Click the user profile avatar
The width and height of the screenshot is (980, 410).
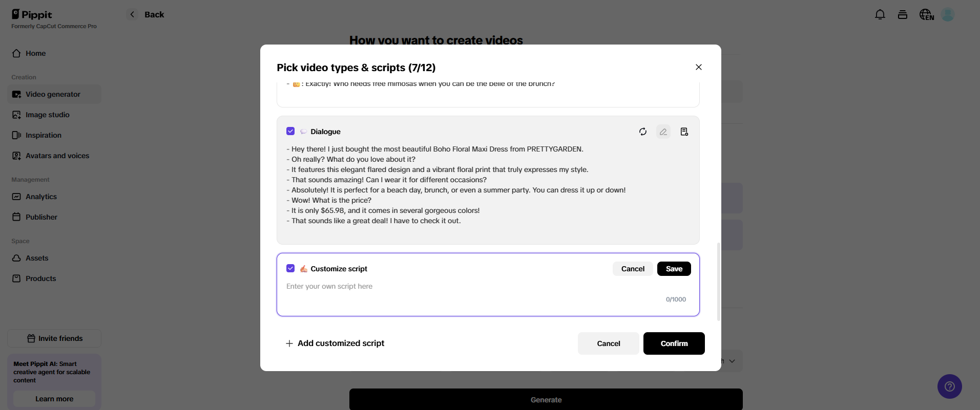pyautogui.click(x=948, y=15)
